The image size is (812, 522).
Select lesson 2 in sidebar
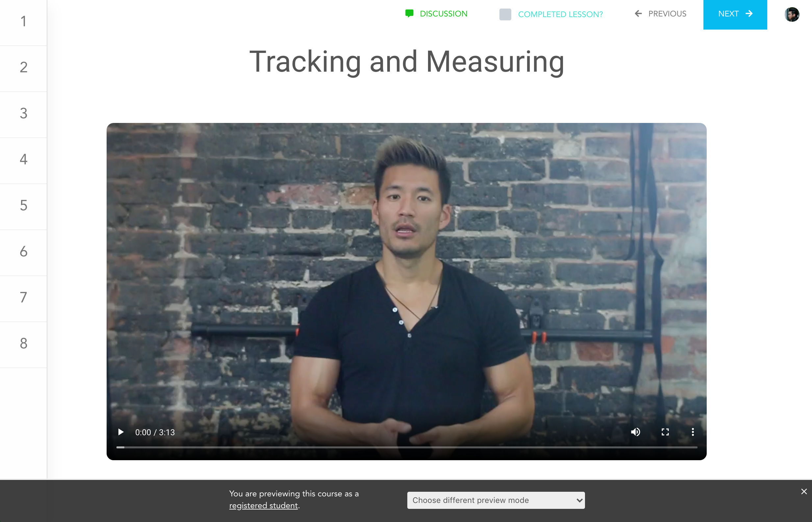click(x=23, y=68)
